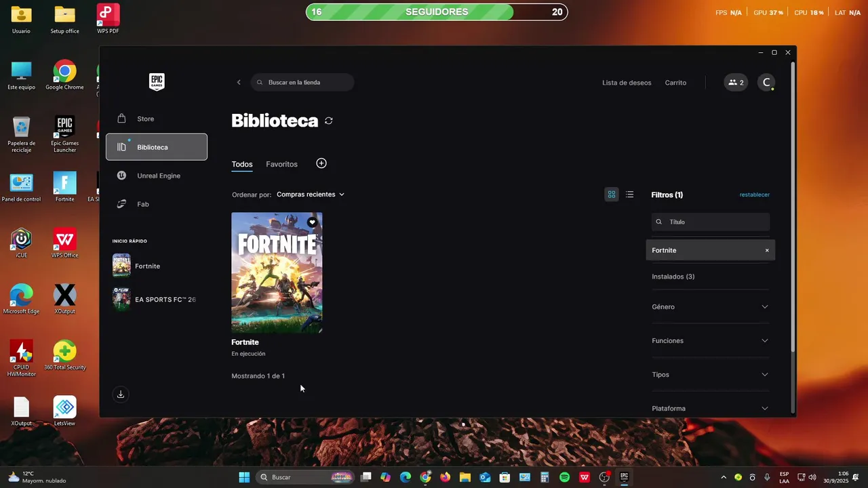Viewport: 868px width, 488px height.
Task: Select the LetsView desktop icon
Action: point(64,411)
